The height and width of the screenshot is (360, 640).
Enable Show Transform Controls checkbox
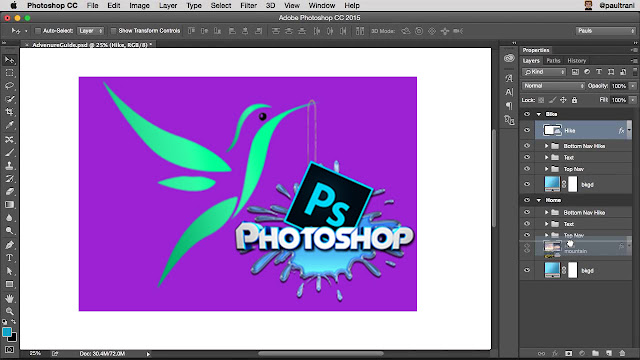pos(113,31)
